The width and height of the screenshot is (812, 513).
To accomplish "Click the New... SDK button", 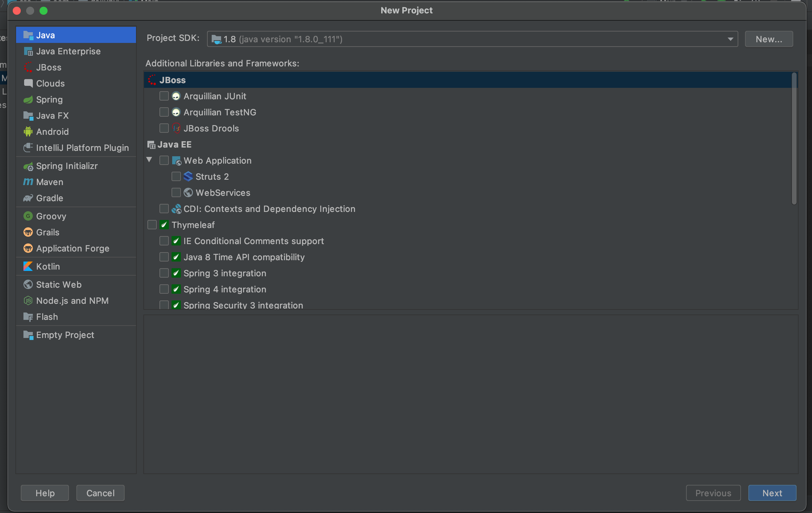I will pyautogui.click(x=769, y=39).
